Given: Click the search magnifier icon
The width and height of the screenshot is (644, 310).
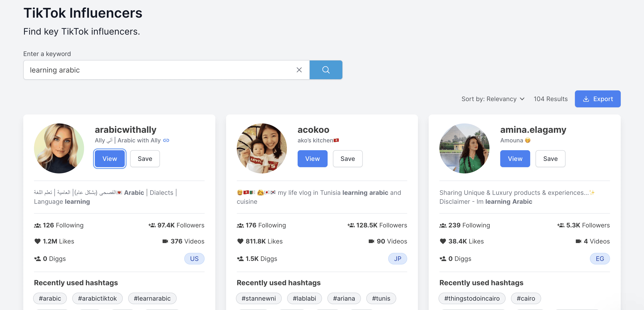Looking at the screenshot, I should [326, 70].
